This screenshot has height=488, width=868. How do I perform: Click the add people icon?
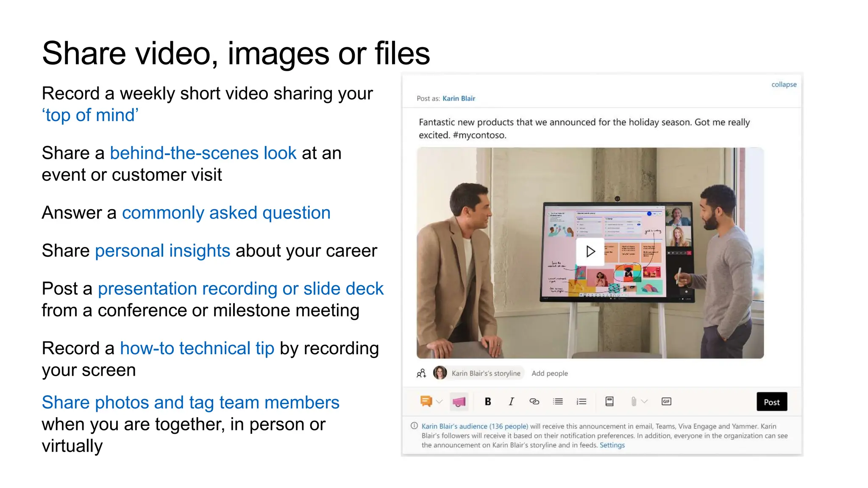tap(421, 373)
